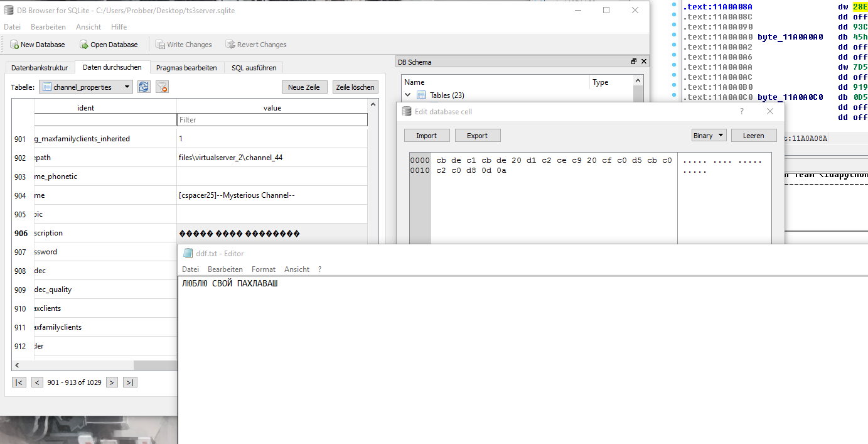868x444 pixels.
Task: Click the clear filters icon next to refresh
Action: pos(162,87)
